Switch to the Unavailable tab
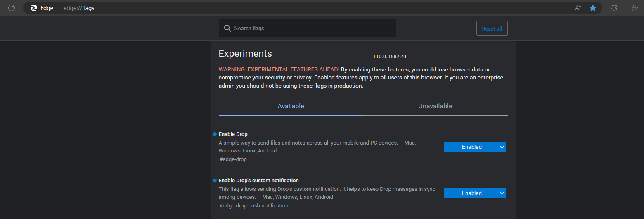Screen dimensions: 644x219 [x=435, y=106]
